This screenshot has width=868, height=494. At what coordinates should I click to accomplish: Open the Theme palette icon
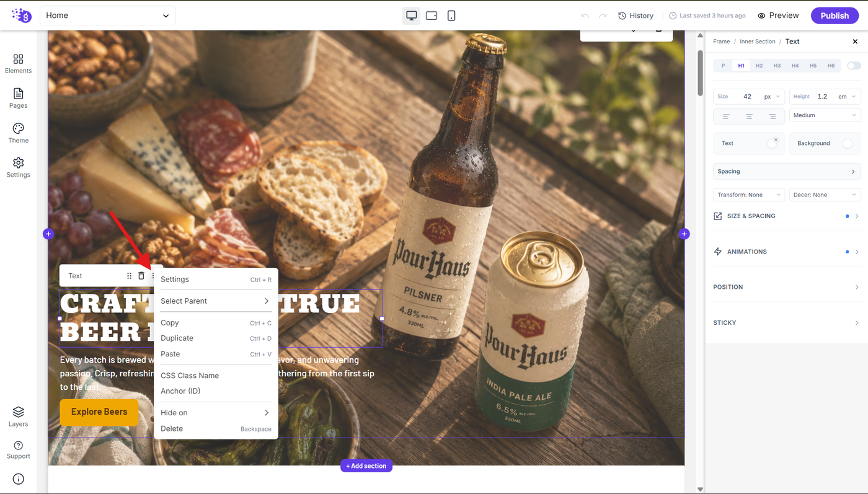pos(18,133)
